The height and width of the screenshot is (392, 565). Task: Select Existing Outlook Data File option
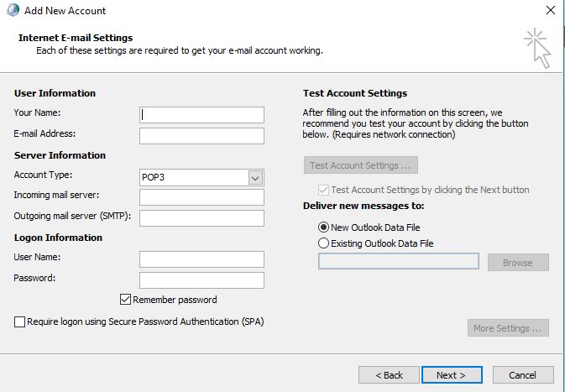(324, 243)
